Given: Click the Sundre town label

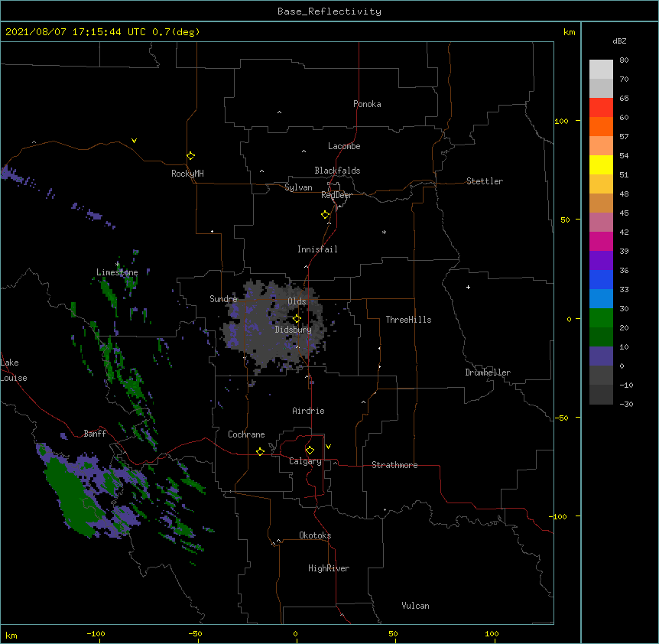Looking at the screenshot, I should pos(223,299).
